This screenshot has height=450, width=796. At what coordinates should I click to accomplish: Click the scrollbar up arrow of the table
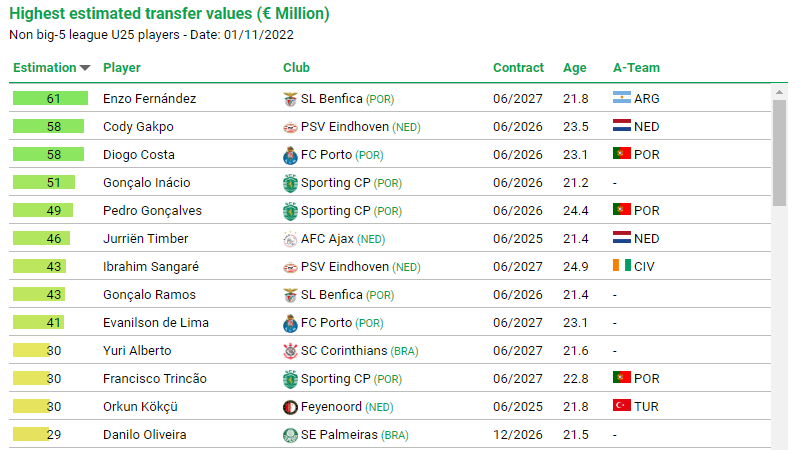pyautogui.click(x=779, y=92)
